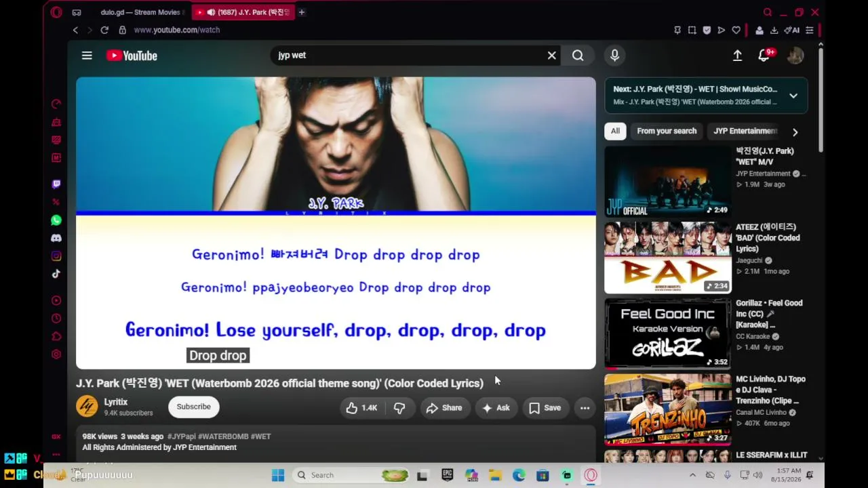Select the All filter chip

point(615,131)
